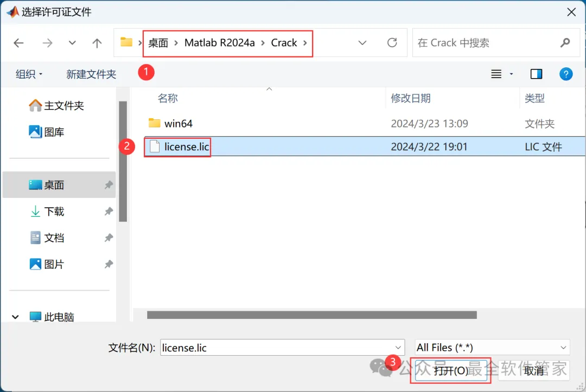Open 图片 in the sidebar
The image size is (586, 392).
tap(47, 265)
